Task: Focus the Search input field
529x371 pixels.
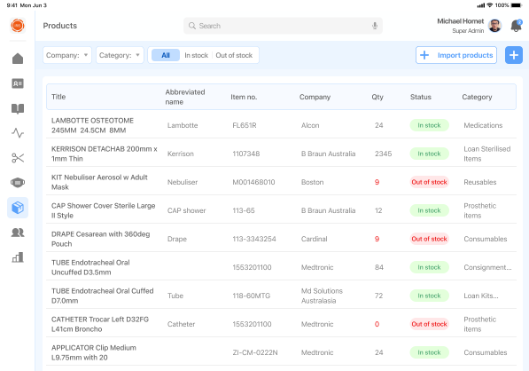Action: [283, 26]
